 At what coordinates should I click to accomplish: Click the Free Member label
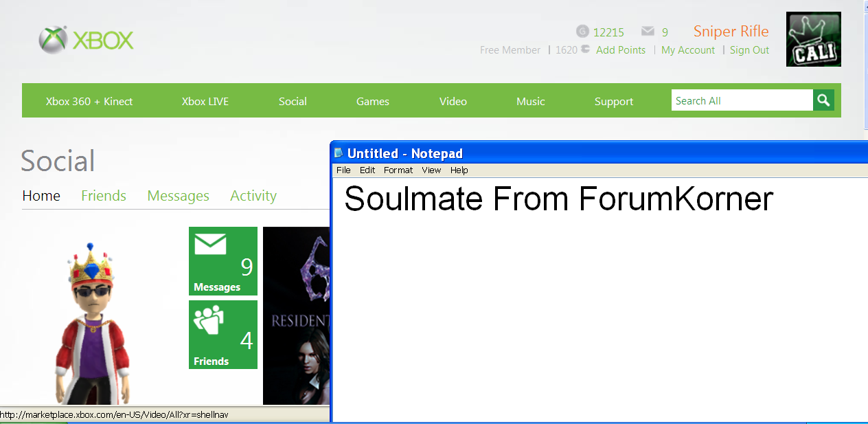(510, 50)
